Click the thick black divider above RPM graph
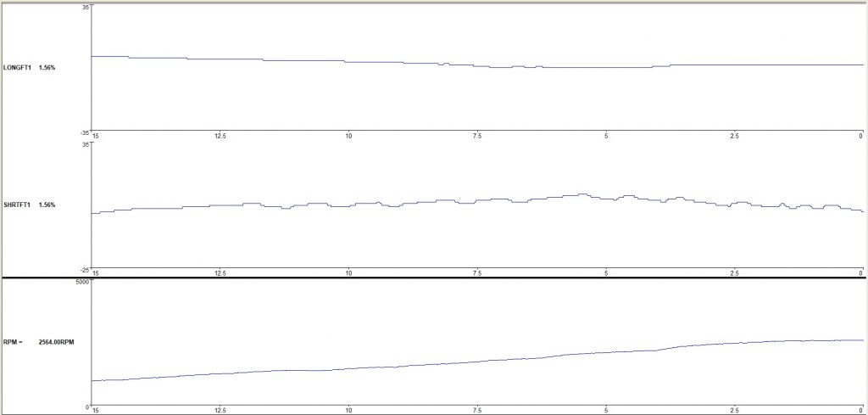Image resolution: width=868 pixels, height=415 pixels. 434,278
